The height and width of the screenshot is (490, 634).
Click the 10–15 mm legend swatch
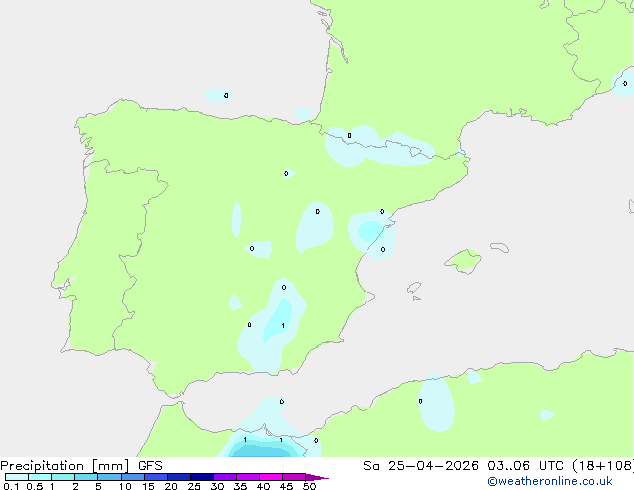(x=133, y=477)
